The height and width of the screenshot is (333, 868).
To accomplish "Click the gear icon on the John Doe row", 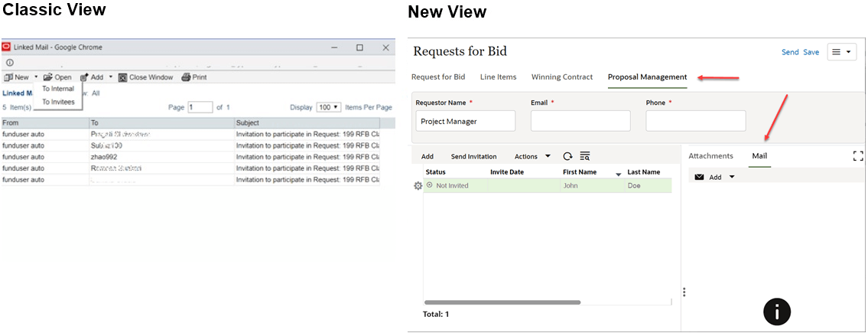I will 418,186.
